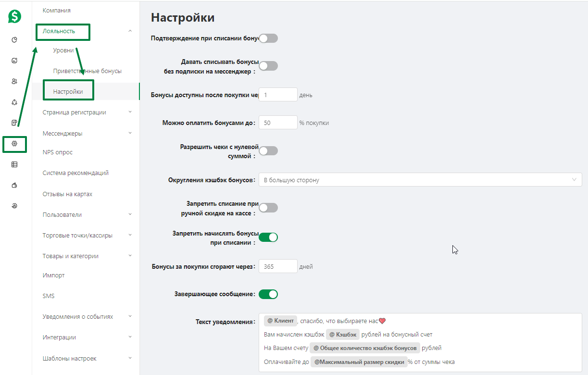The image size is (588, 375).
Task: Click the gear settings icon in sidebar
Action: pos(14,144)
